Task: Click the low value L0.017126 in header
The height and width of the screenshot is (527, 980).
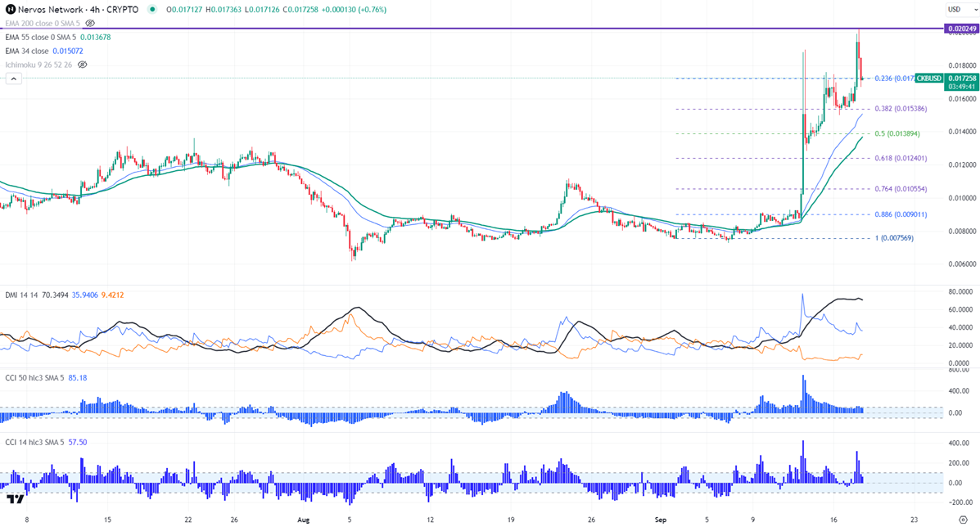Action: [263, 9]
